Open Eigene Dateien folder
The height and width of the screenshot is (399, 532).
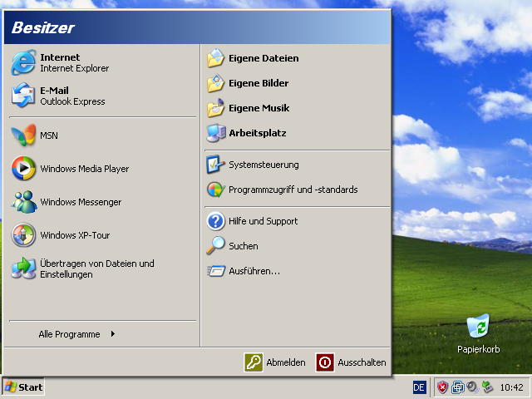tap(263, 58)
